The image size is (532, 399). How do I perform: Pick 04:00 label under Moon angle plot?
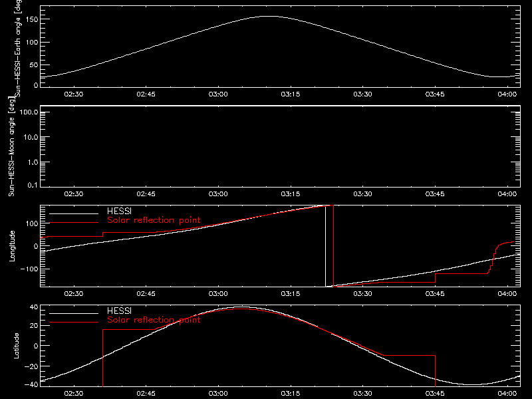coord(507,194)
